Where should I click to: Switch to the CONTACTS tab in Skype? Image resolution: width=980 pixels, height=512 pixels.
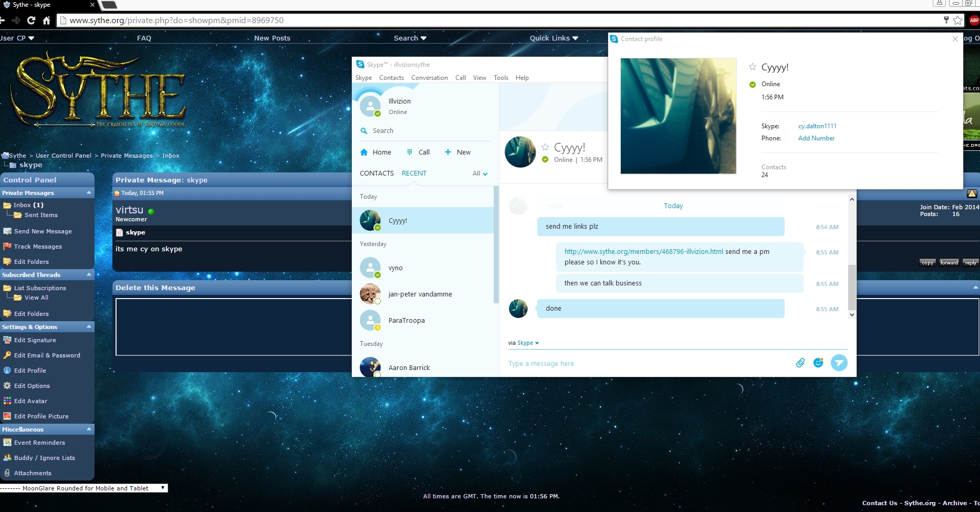[377, 173]
